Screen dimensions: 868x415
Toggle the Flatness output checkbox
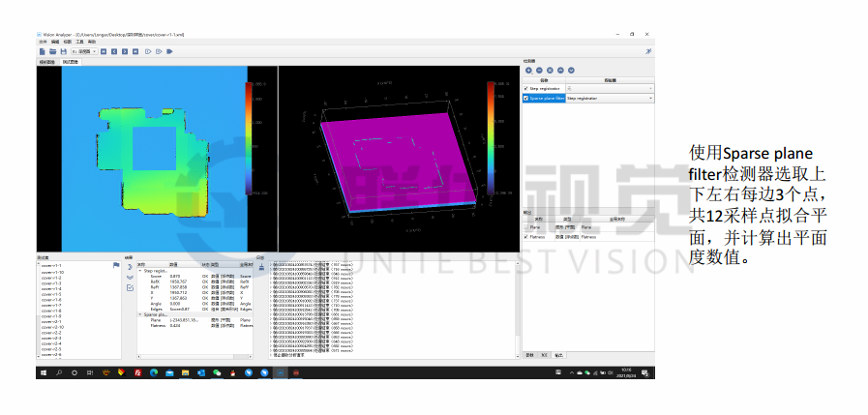click(526, 235)
